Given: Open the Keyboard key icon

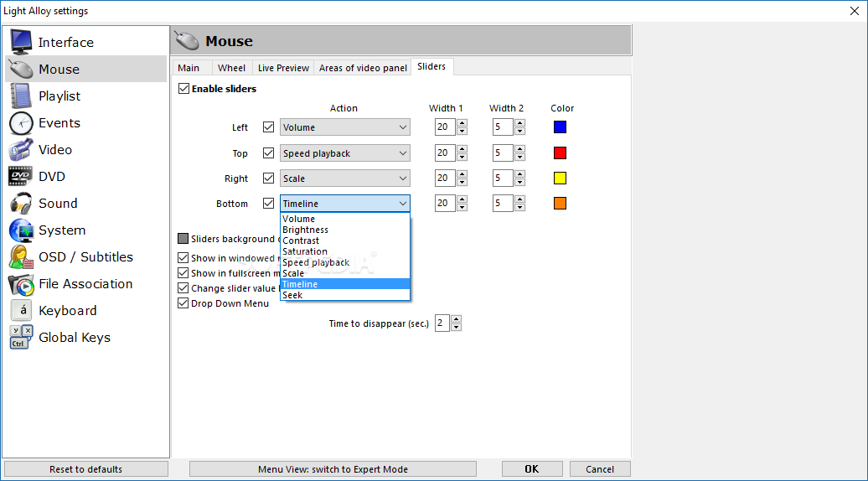Looking at the screenshot, I should click(21, 311).
